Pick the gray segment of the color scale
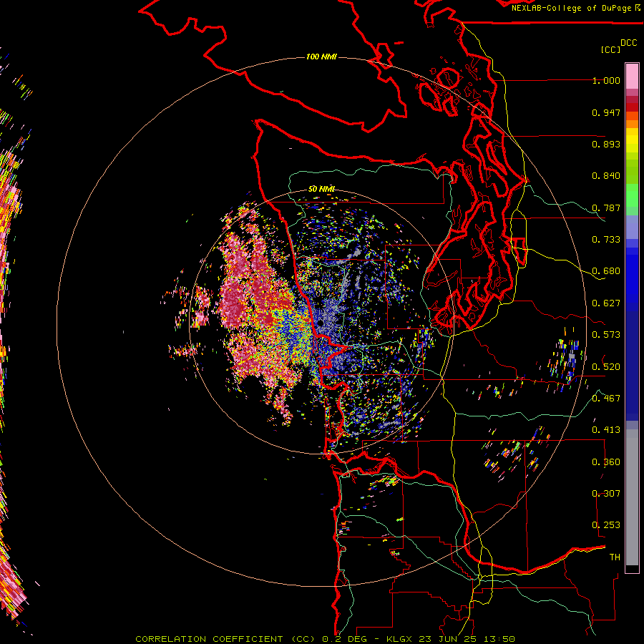 tap(632, 497)
